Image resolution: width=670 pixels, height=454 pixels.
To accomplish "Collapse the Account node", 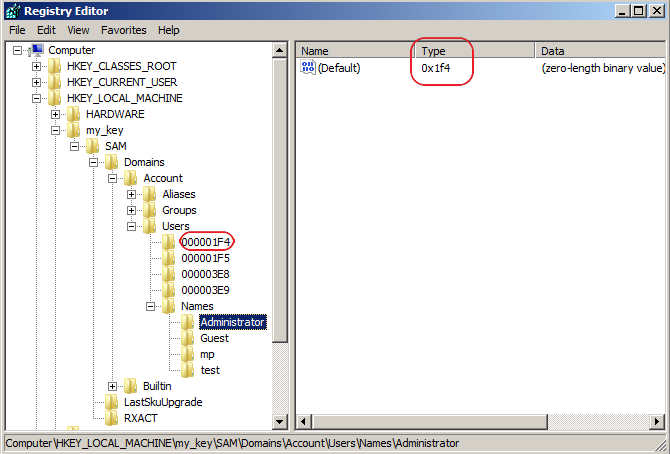I will click(x=112, y=179).
